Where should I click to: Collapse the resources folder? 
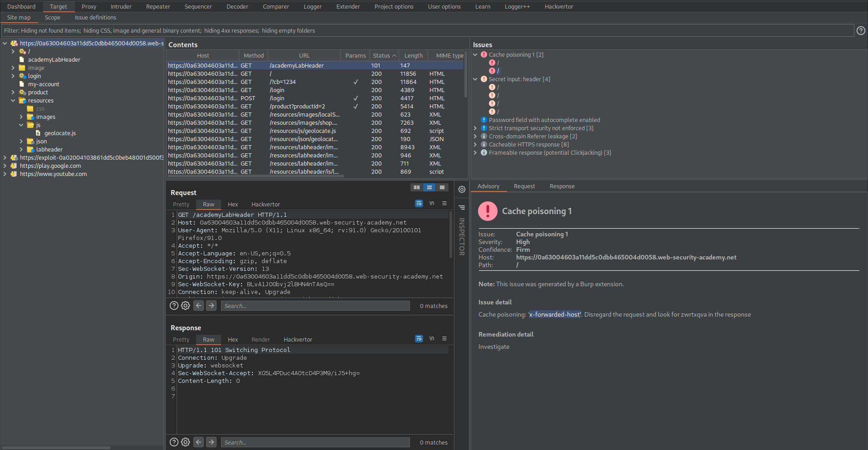click(x=13, y=101)
